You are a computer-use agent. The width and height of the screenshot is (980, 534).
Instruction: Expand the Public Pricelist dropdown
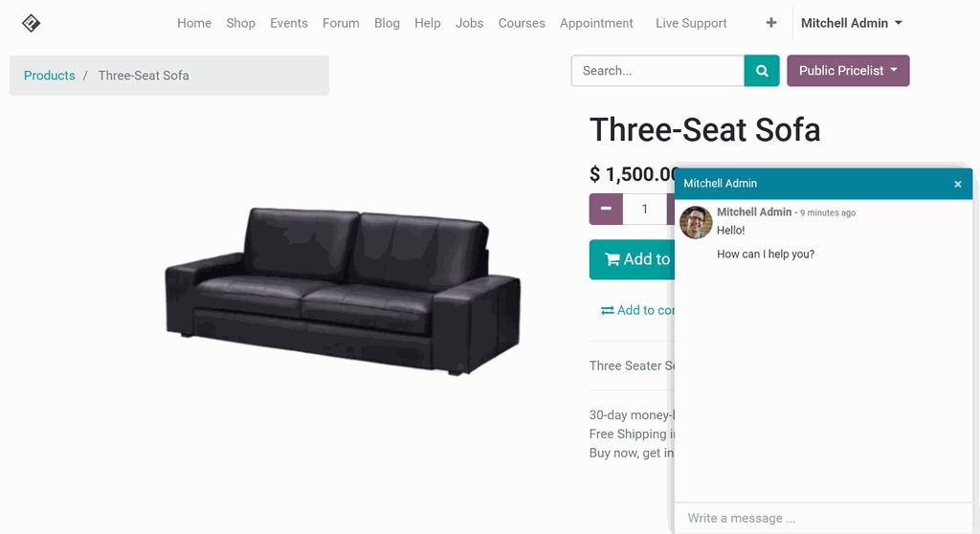tap(848, 71)
